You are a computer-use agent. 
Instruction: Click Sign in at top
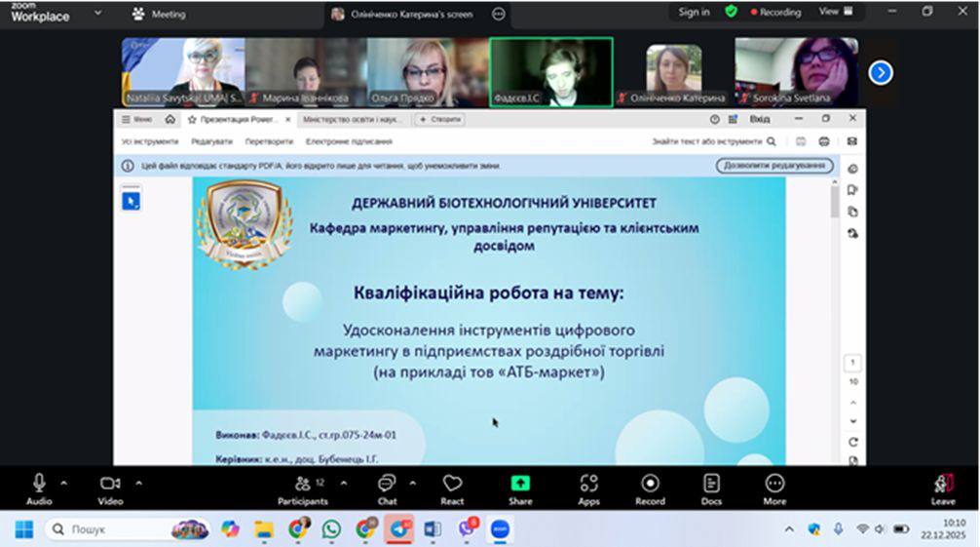pos(694,12)
